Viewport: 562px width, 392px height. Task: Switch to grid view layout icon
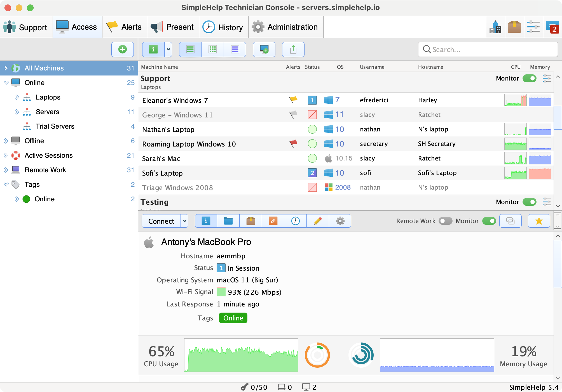213,49
